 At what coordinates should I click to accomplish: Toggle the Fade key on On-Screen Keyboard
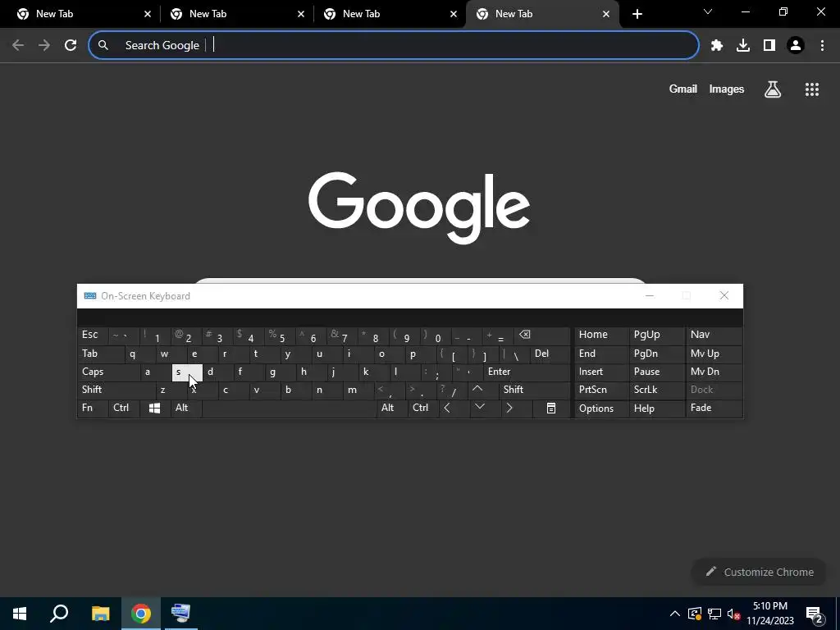point(714,409)
